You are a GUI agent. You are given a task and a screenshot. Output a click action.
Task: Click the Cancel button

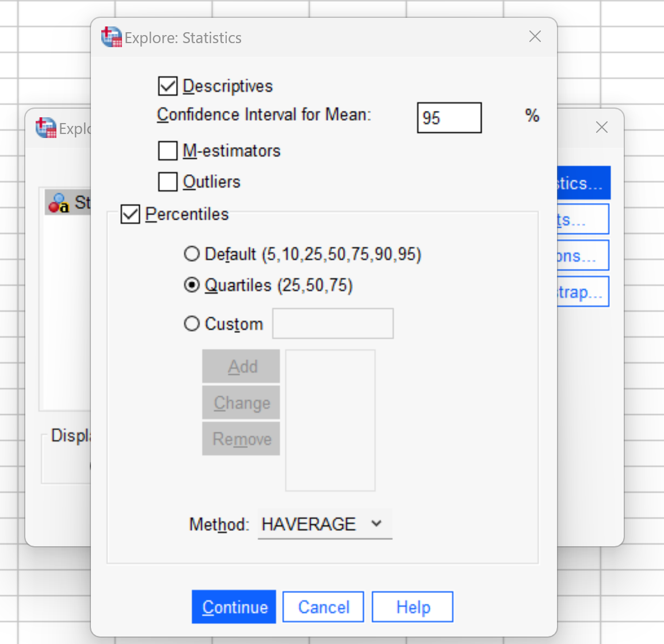point(323,607)
